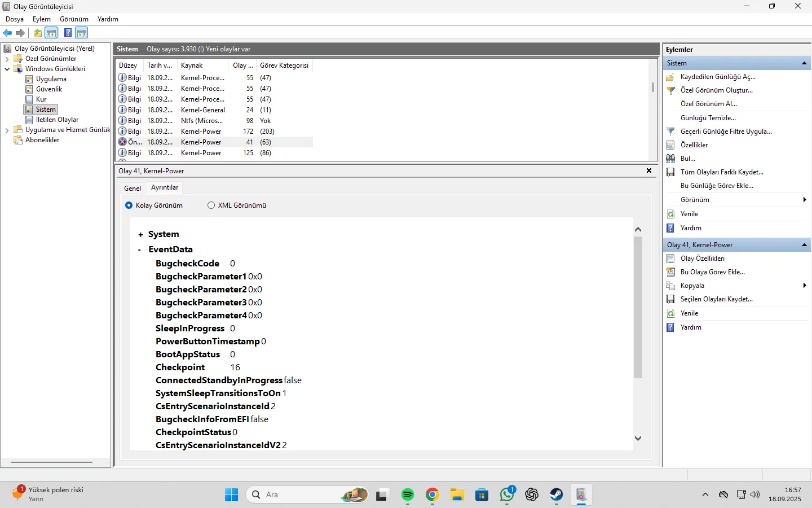
Task: Click Bu Günlüğe Görev Ekle action
Action: tap(717, 186)
